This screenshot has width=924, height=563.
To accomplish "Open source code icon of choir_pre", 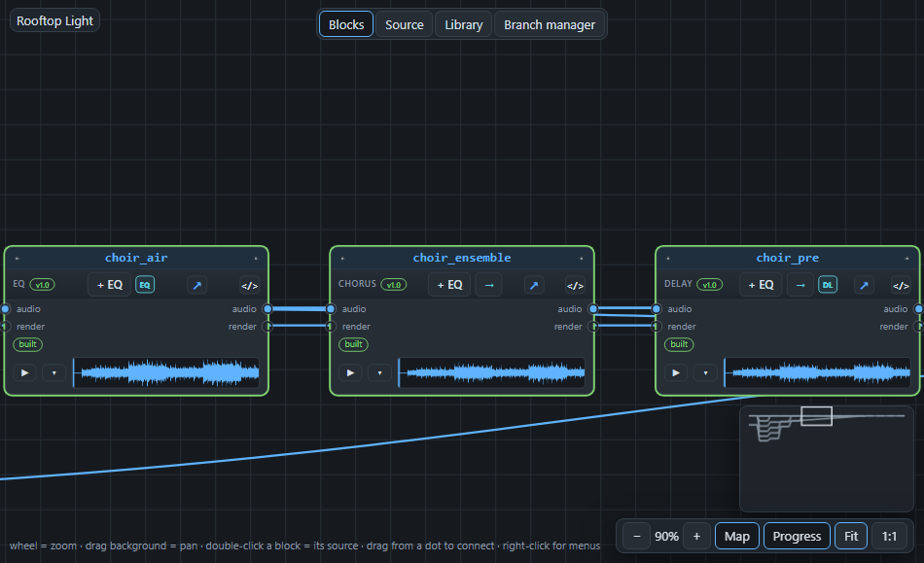I will pyautogui.click(x=901, y=286).
